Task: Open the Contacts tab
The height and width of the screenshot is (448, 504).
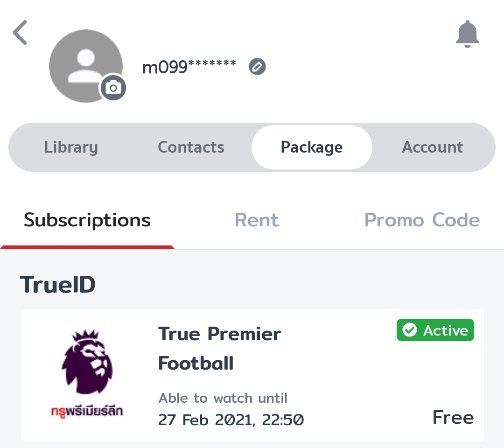Action: click(191, 147)
